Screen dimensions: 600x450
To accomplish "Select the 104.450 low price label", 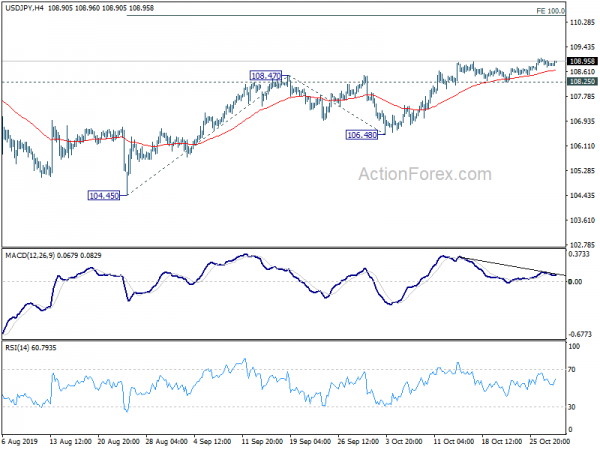I will click(104, 196).
